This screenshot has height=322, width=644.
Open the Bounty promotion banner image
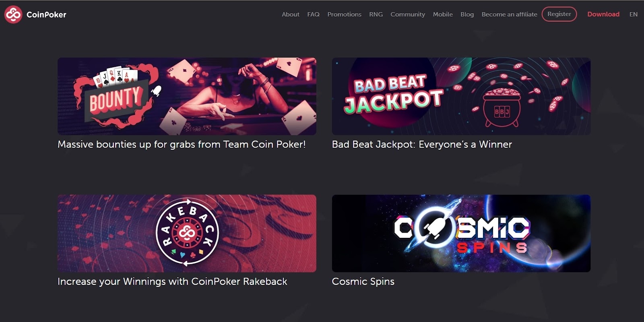coord(187,96)
